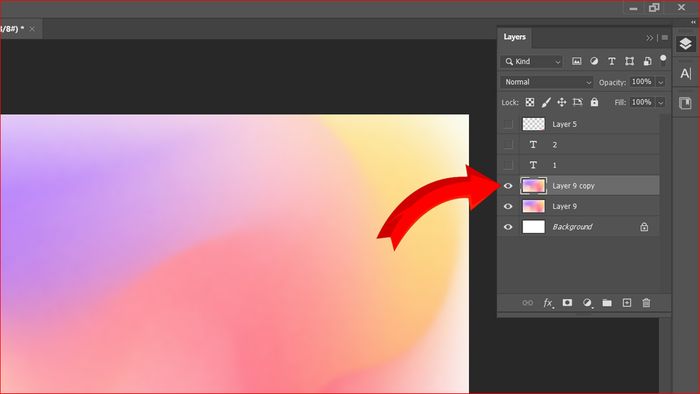Screen dimensions: 700x394
Task: Click the Layer 9 copy thumbnail
Action: 533,186
